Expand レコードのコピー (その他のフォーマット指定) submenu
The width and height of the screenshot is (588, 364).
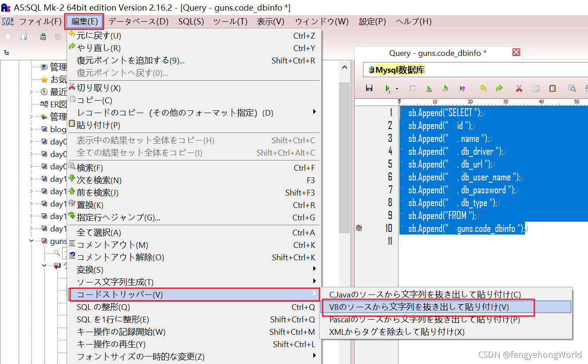pos(193,113)
